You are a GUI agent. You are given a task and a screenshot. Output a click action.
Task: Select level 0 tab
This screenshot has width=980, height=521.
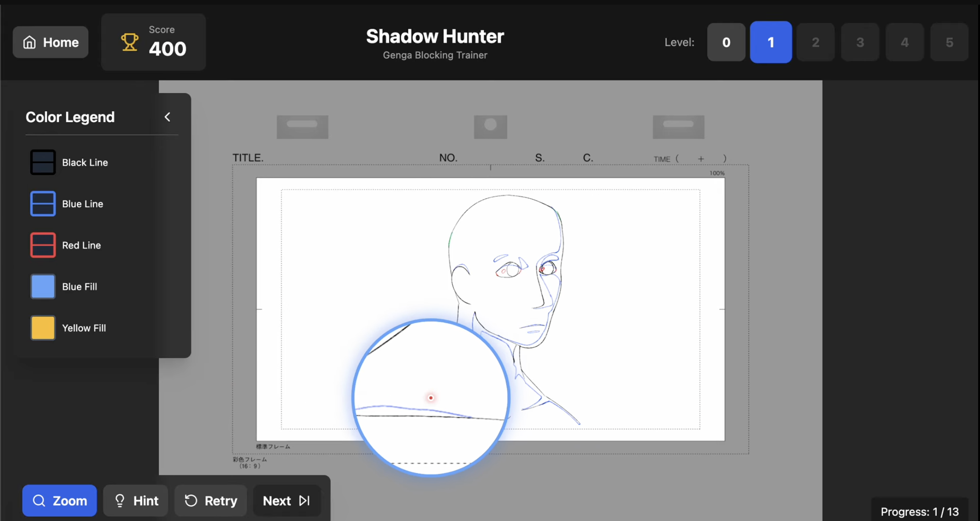point(726,42)
